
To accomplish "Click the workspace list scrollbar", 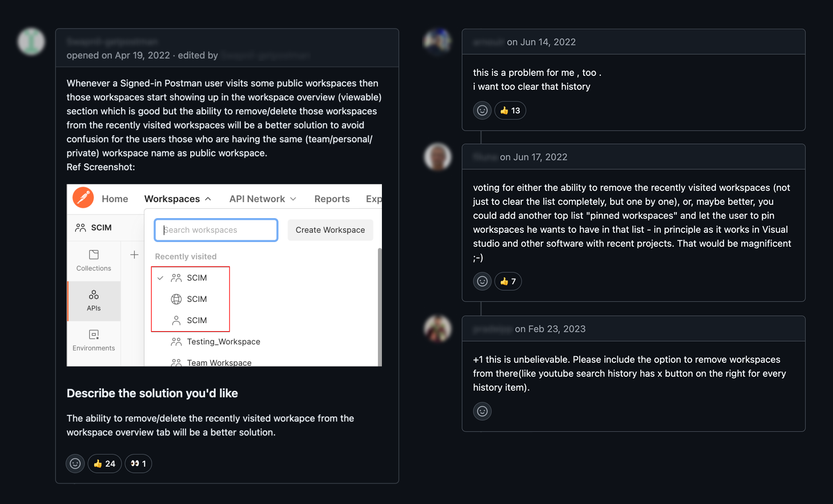I will point(379,306).
